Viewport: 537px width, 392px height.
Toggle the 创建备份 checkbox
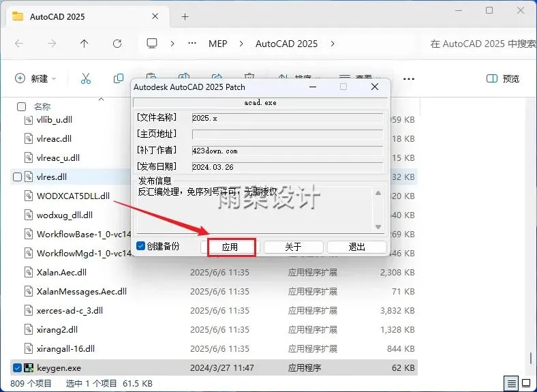(140, 245)
